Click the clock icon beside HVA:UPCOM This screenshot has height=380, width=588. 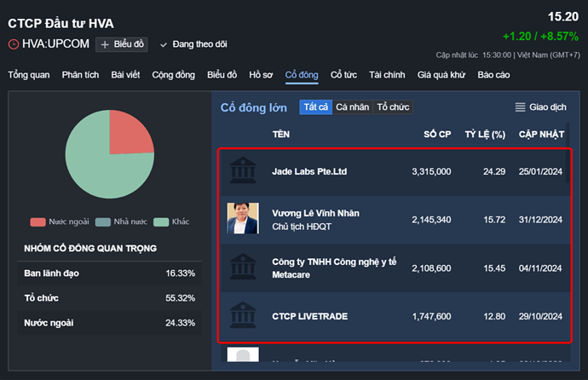coord(13,44)
